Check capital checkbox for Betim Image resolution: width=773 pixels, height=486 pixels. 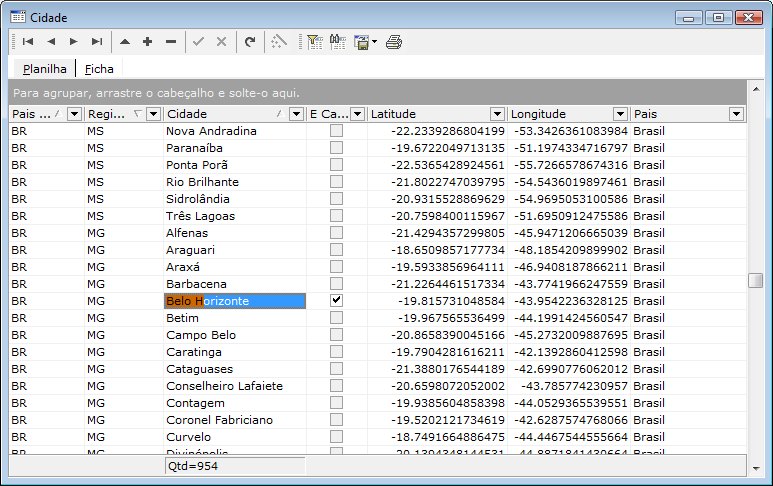tap(336, 317)
